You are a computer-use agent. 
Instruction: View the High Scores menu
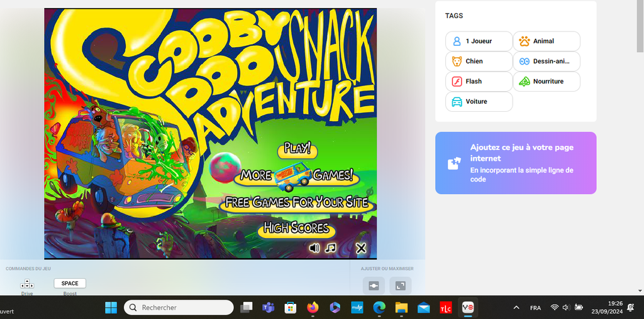pyautogui.click(x=296, y=229)
